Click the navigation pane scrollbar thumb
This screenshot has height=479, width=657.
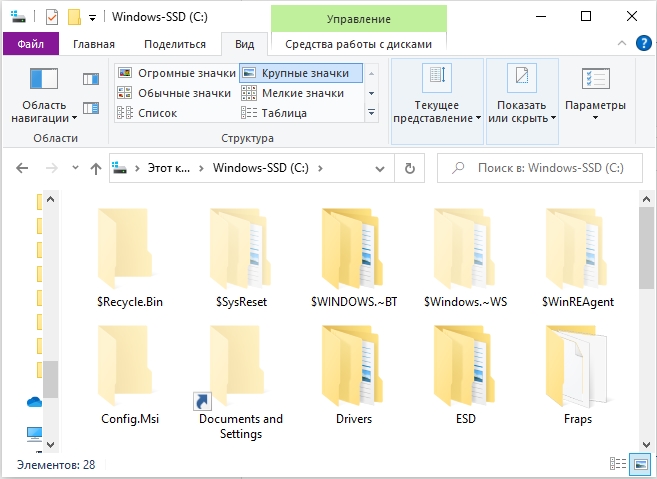(50, 379)
